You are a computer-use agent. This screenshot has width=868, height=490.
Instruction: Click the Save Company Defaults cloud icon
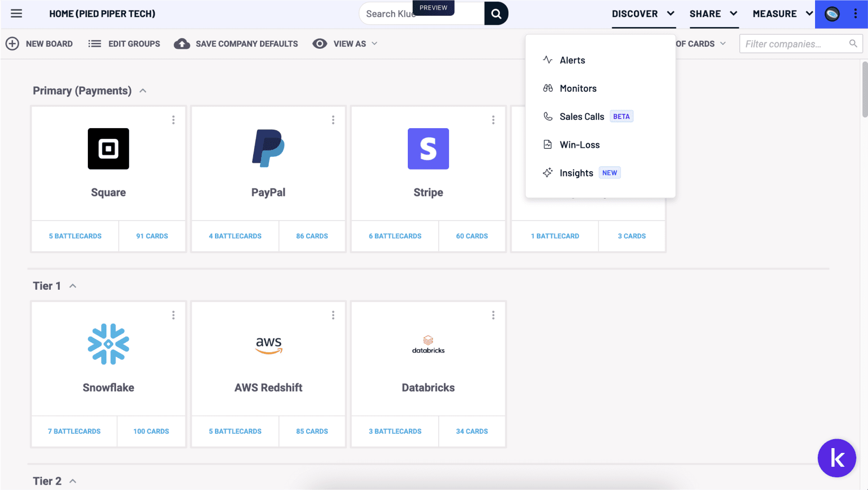(x=182, y=44)
